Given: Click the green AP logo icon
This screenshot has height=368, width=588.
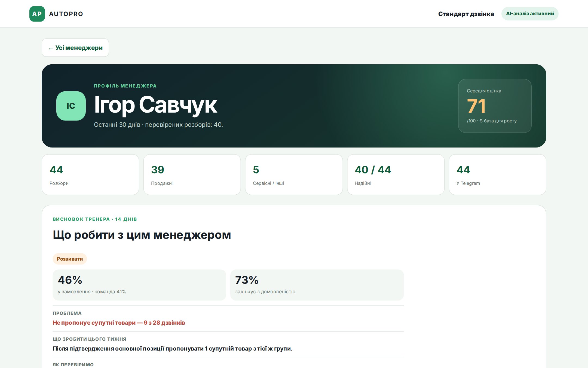Looking at the screenshot, I should pos(37,14).
